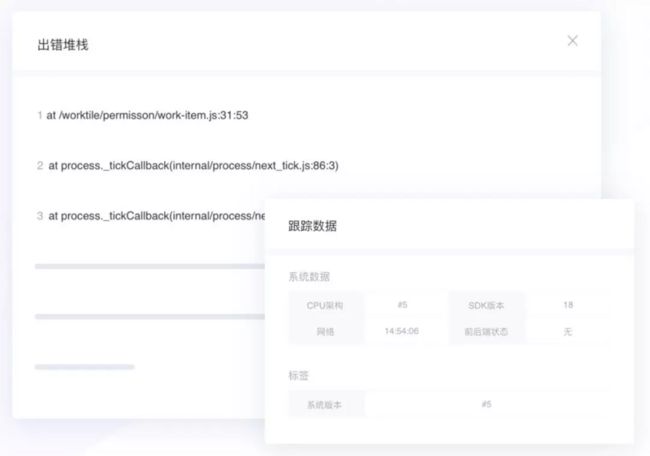Select the SDK版本 value 18
This screenshot has height=456, width=650.
tap(568, 305)
